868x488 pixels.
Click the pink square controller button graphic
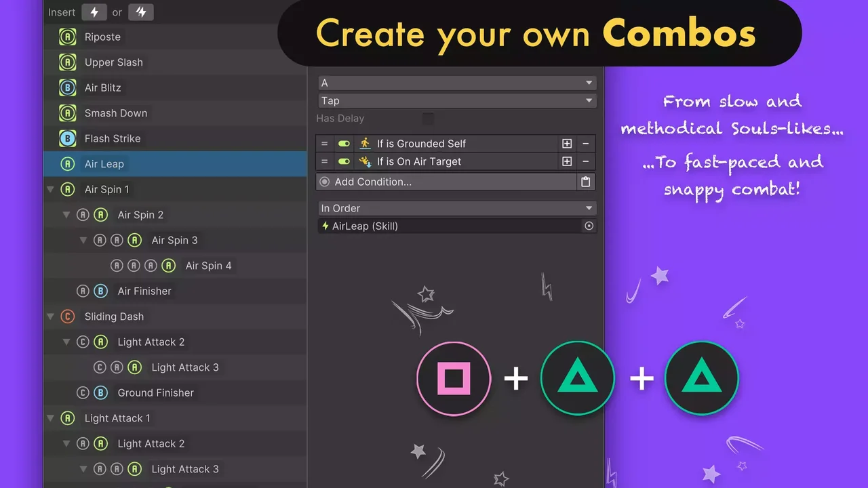click(x=454, y=378)
